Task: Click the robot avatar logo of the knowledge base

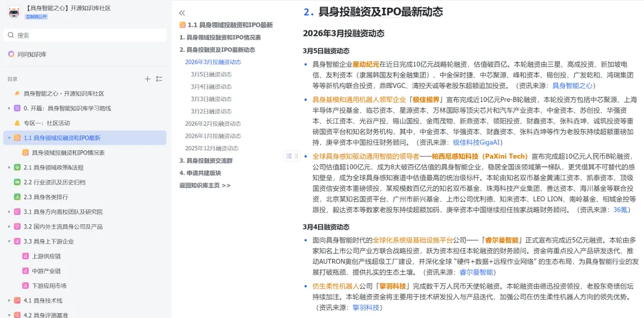Action: (14, 12)
